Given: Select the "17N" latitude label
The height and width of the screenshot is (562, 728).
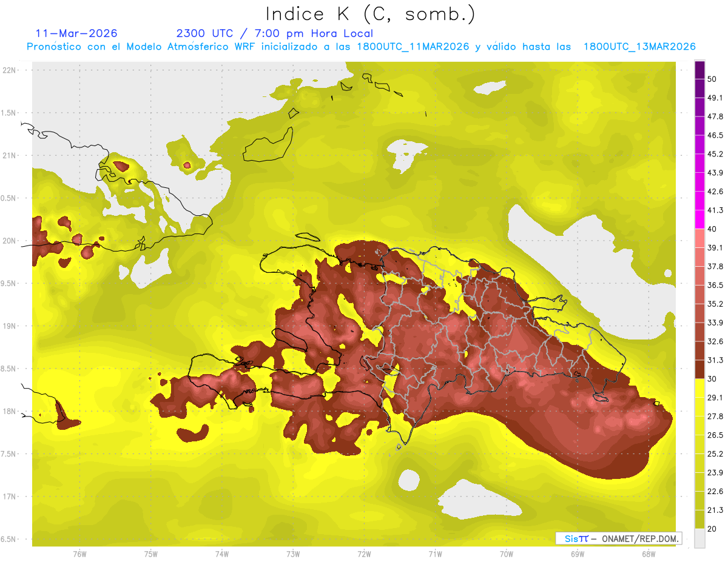Looking at the screenshot, I should click(x=10, y=497).
